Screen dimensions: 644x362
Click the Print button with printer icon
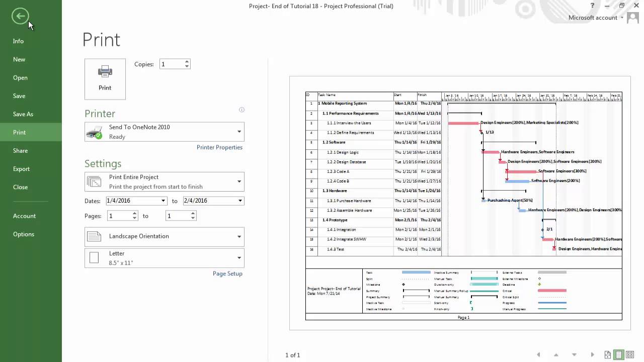tap(105, 79)
